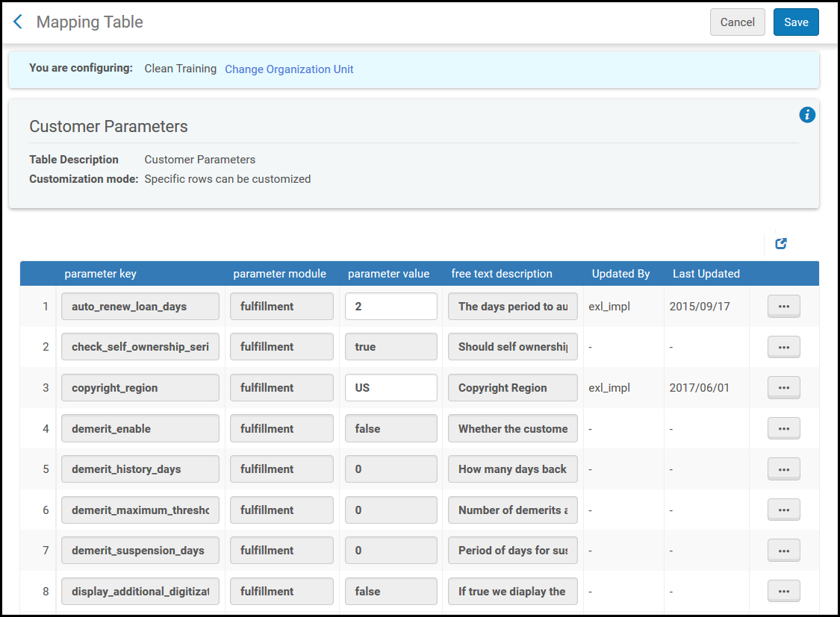Click 'Whether the custome' description field

pyautogui.click(x=513, y=428)
